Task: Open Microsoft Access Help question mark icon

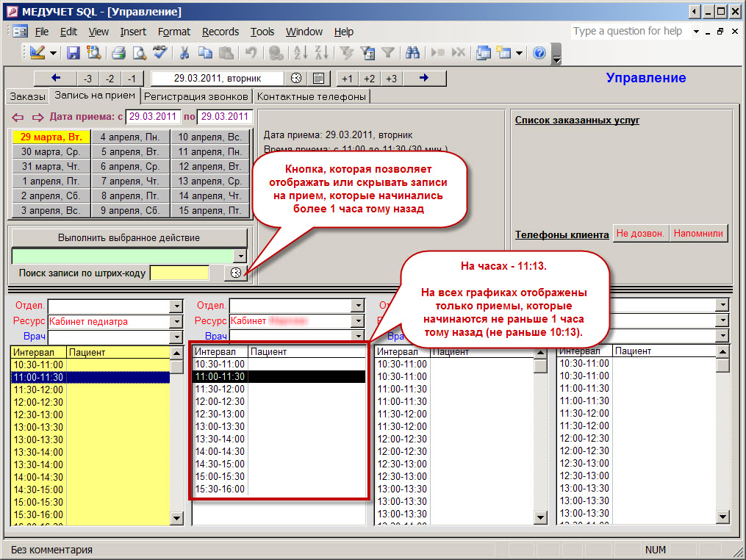Action: (x=539, y=52)
